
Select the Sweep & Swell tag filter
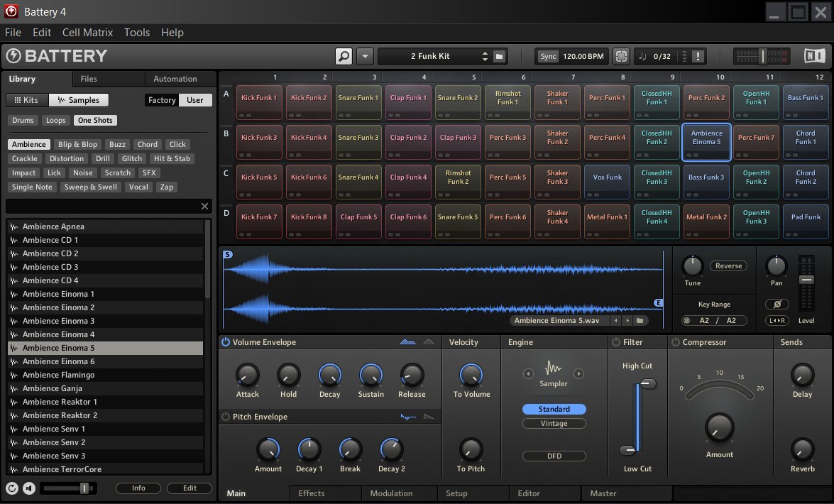[90, 187]
